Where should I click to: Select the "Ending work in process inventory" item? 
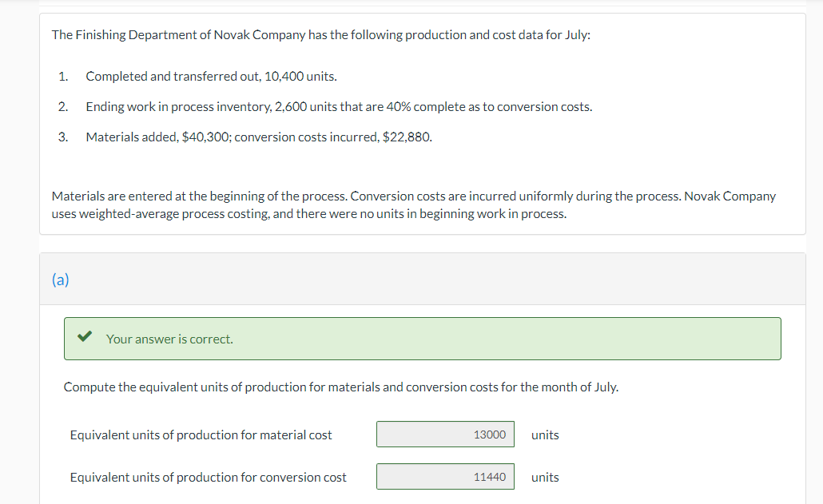point(339,107)
